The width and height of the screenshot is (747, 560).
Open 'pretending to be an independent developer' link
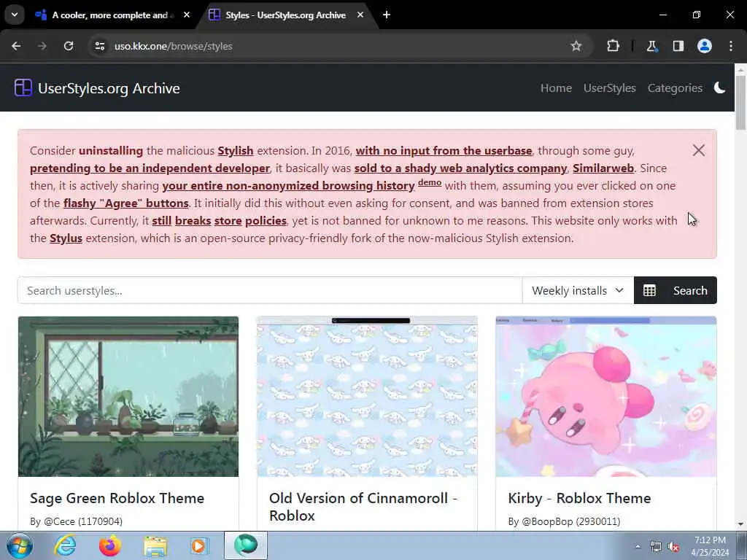(x=150, y=168)
